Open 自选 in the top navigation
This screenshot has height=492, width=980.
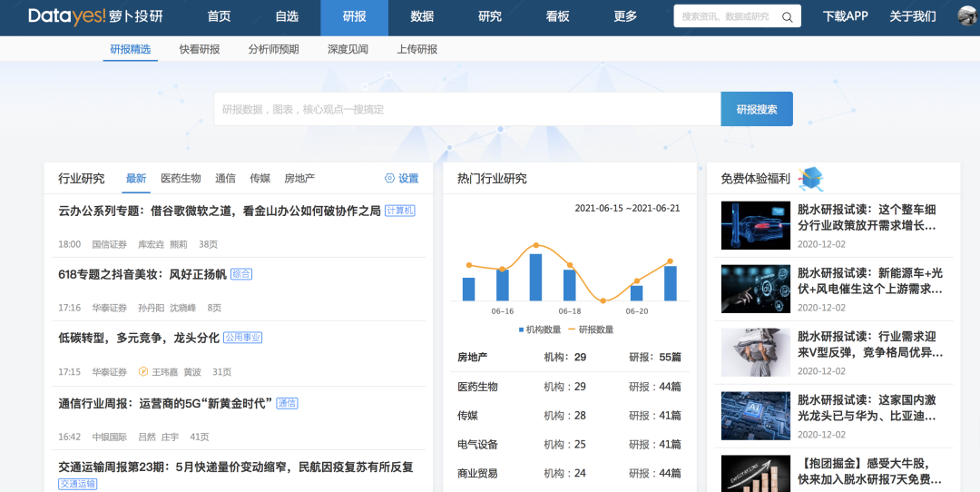(287, 17)
